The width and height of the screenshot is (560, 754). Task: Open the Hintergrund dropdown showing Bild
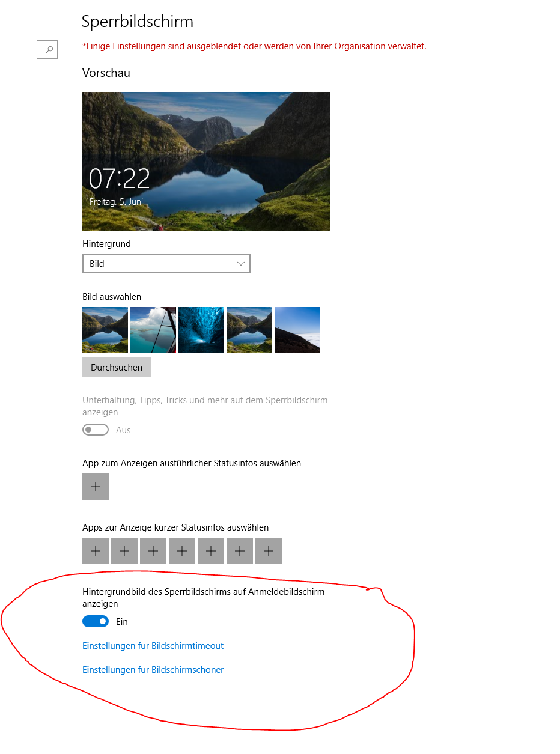(x=166, y=264)
